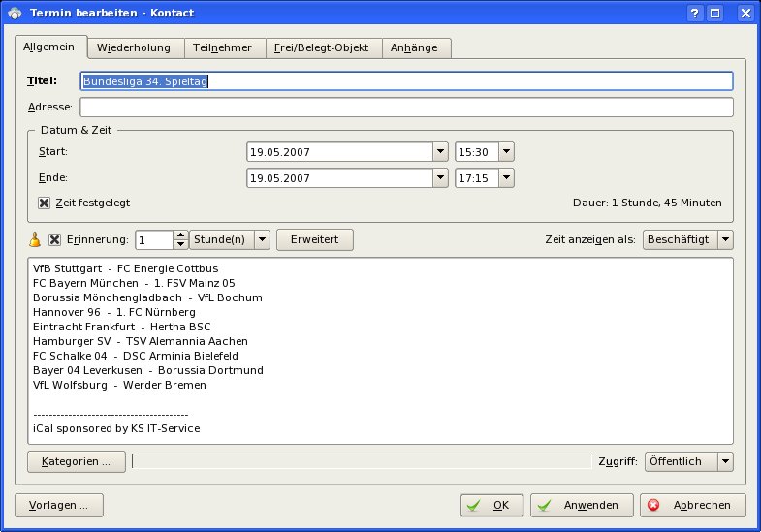Toggle the Zeit festgelegt checkbox
This screenshot has height=532, width=761.
[44, 203]
